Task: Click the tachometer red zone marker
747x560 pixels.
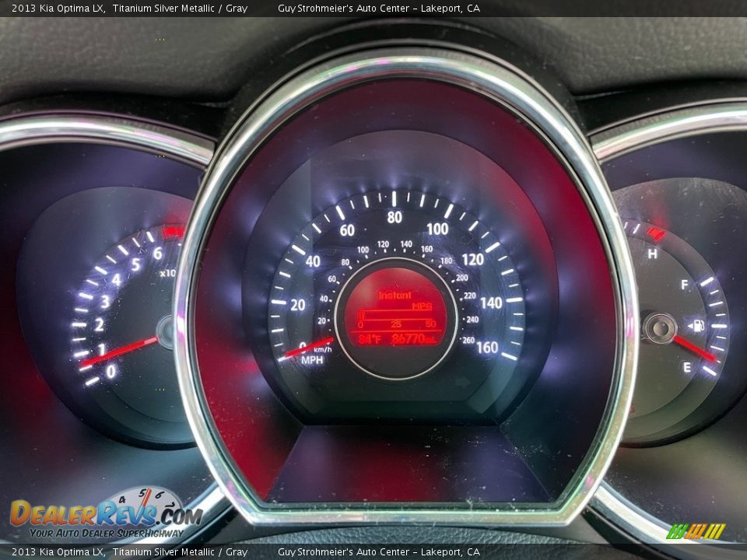Action: coord(173,232)
